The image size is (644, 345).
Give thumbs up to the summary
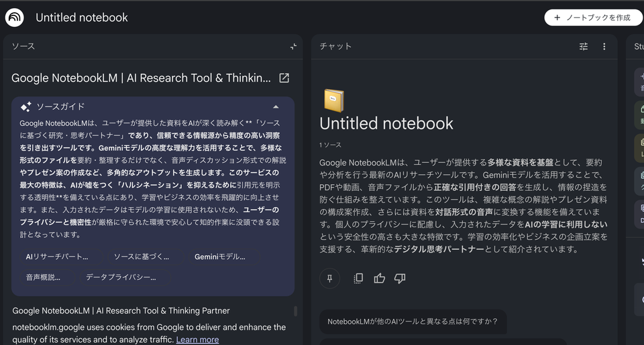click(x=380, y=279)
